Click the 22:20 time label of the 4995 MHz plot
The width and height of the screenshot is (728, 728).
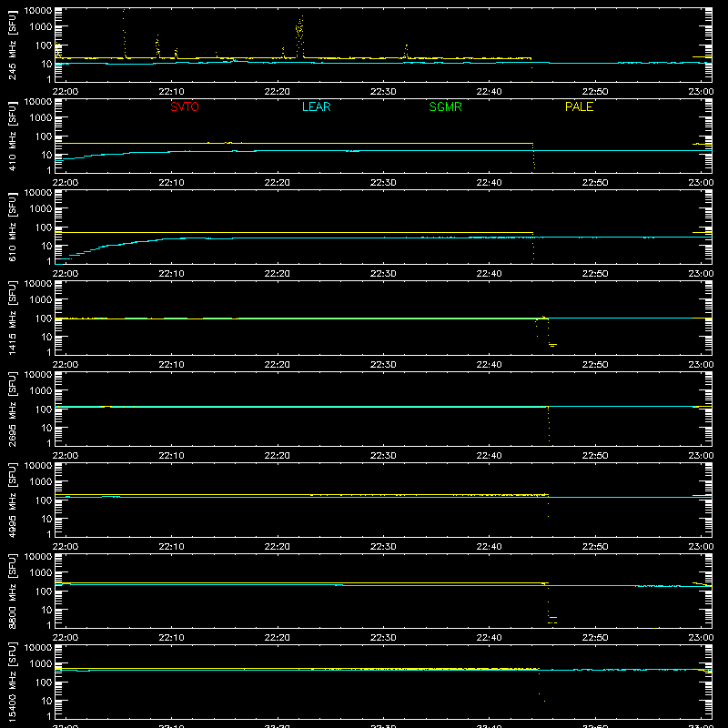pos(278,547)
